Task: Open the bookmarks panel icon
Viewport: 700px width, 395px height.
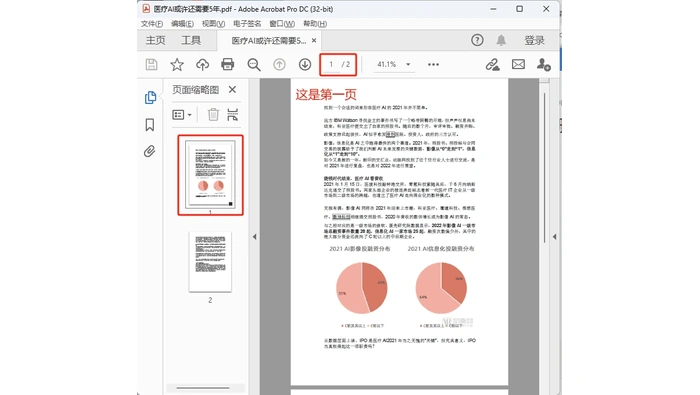Action: [x=150, y=125]
